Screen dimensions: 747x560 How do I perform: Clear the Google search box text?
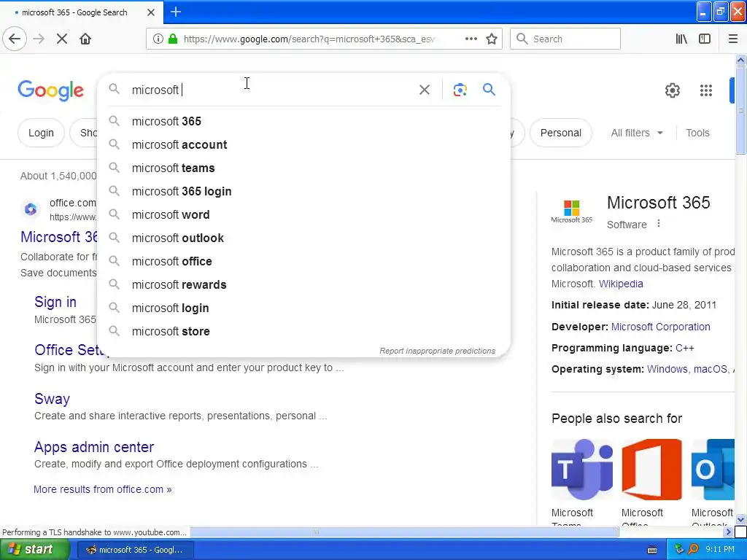(x=425, y=90)
